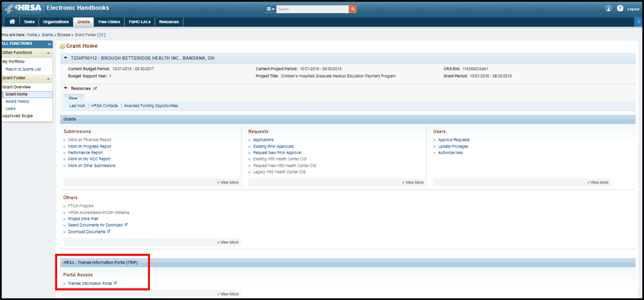The image size is (644, 300).
Task: Click in the Search field
Action: (x=313, y=9)
